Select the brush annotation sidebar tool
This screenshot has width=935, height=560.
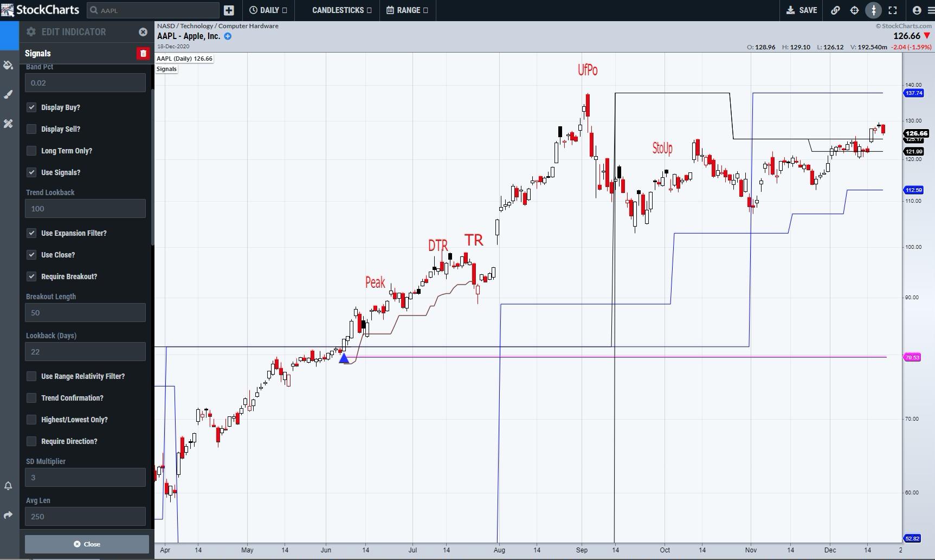pyautogui.click(x=8, y=94)
